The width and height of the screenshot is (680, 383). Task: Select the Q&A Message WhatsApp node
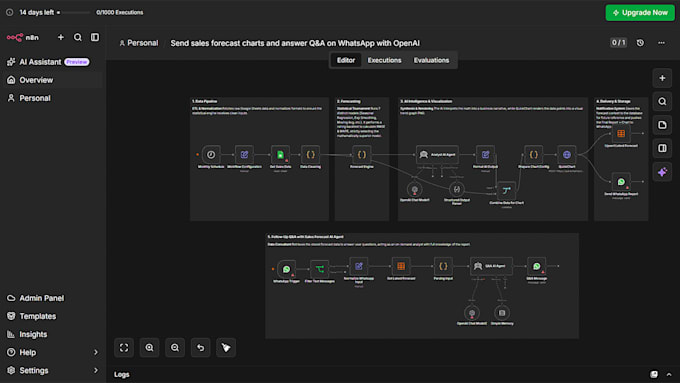[x=536, y=266]
